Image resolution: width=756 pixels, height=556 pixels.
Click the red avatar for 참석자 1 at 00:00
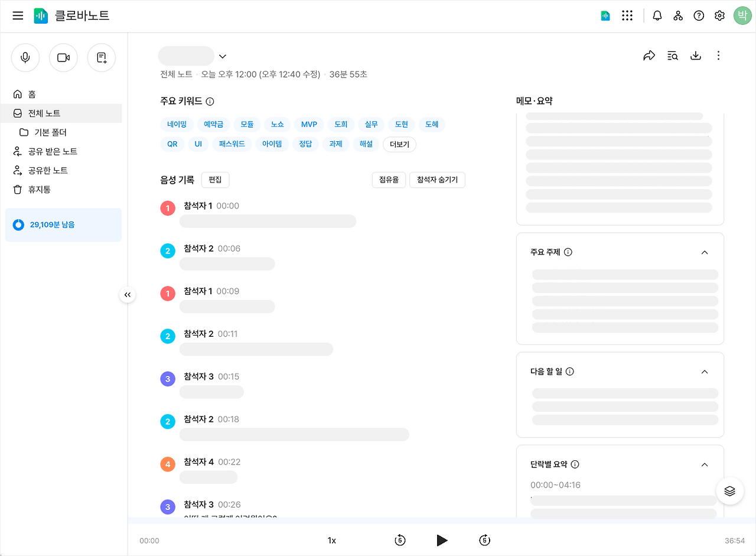tap(168, 208)
